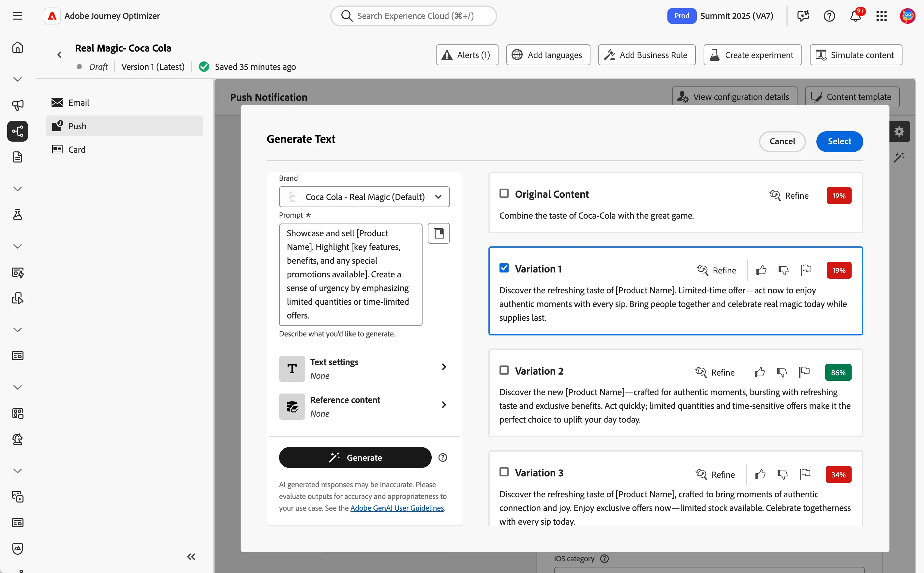Click the Generate help info icon
The width and height of the screenshot is (924, 573).
click(442, 458)
